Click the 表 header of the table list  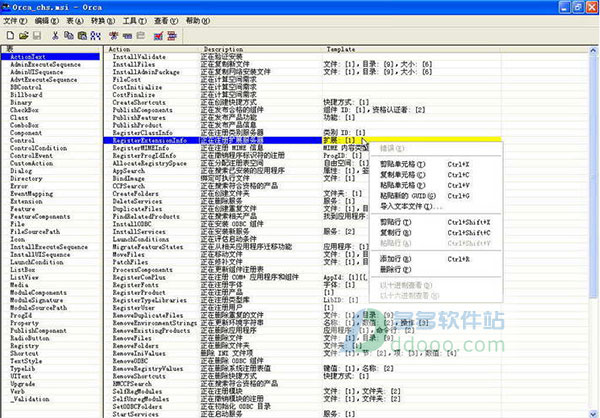point(51,49)
